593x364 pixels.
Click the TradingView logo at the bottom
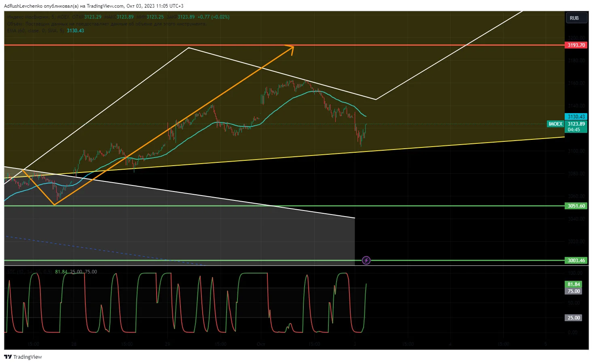[23, 357]
